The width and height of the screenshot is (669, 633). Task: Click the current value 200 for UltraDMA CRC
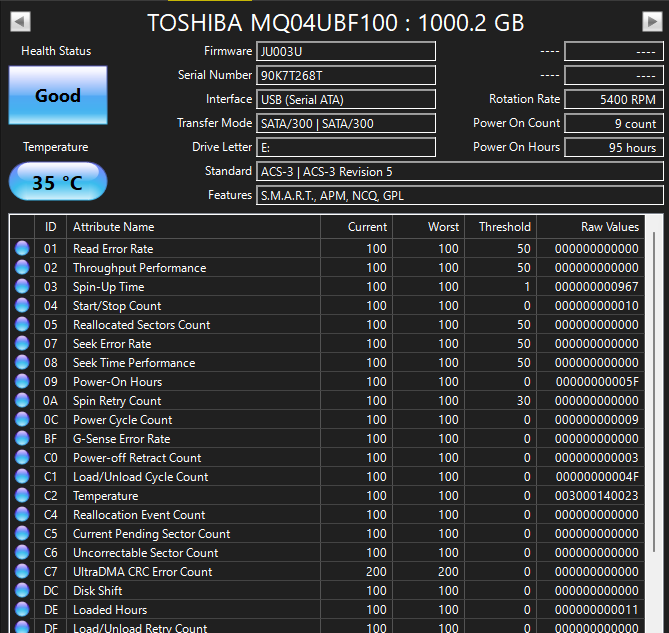click(x=376, y=572)
